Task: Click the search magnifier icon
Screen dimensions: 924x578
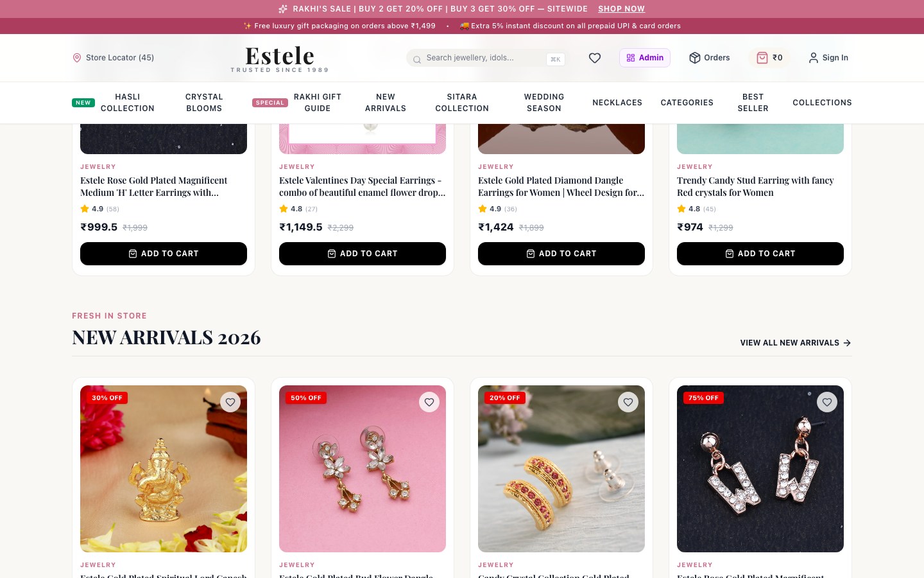Action: pos(417,59)
